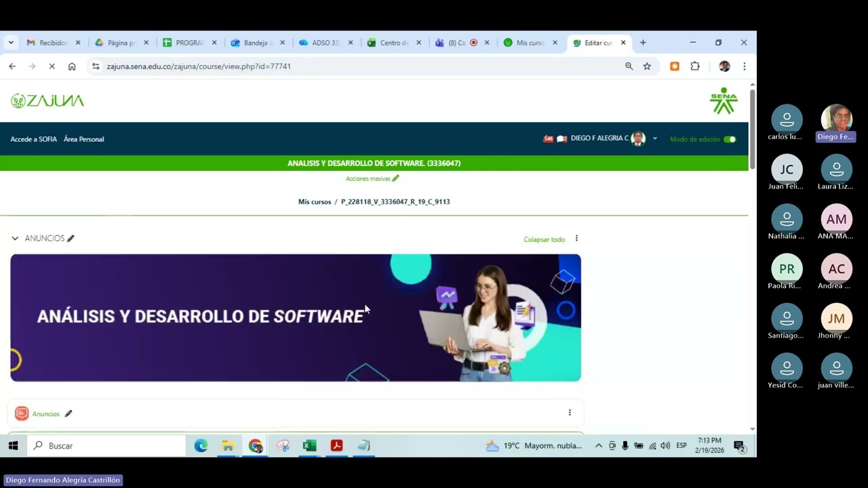This screenshot has height=488, width=868.
Task: Stop loading the page
Action: click(52, 66)
